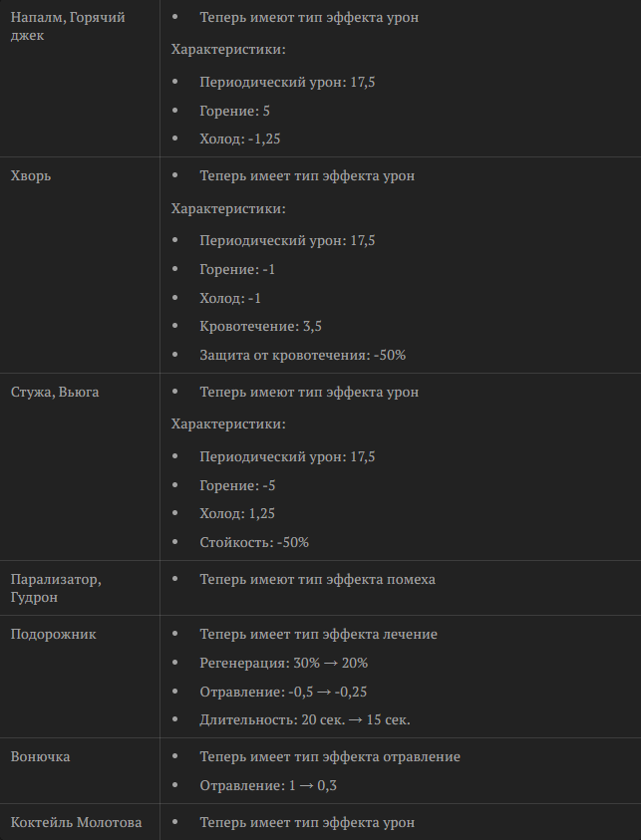Click "Защита от кровотечения: -50%" line

click(303, 355)
